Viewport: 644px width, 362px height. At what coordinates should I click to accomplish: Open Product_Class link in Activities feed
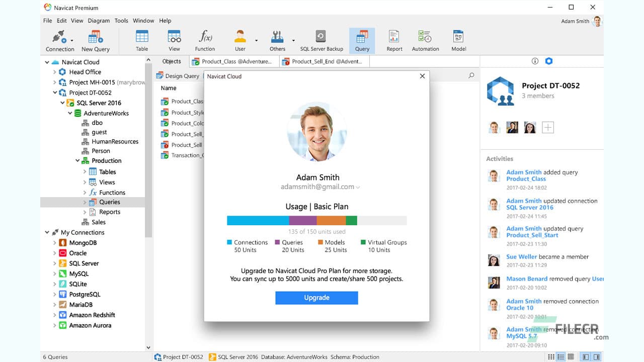525,178
